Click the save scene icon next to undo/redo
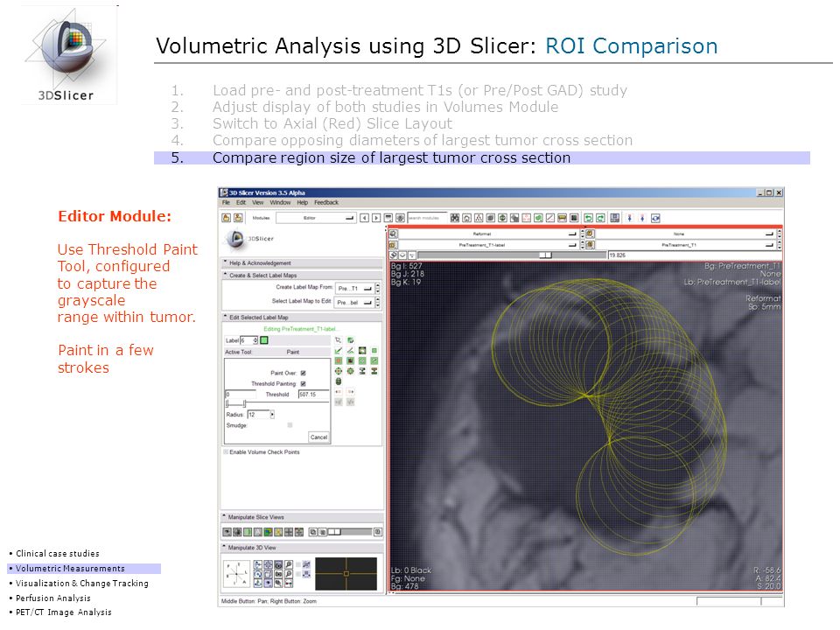The width and height of the screenshot is (840, 630). click(615, 218)
